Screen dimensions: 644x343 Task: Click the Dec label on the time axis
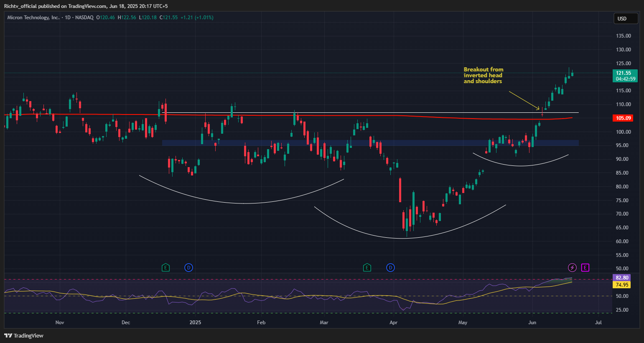pyautogui.click(x=126, y=323)
